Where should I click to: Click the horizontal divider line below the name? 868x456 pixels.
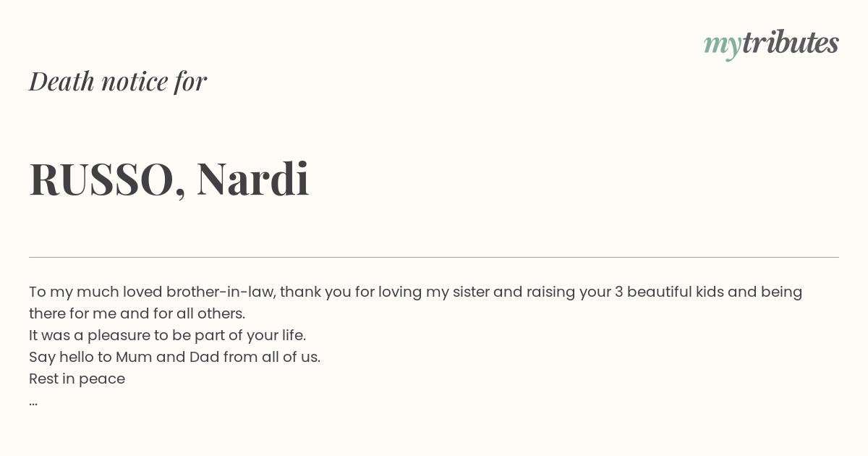[x=434, y=257]
